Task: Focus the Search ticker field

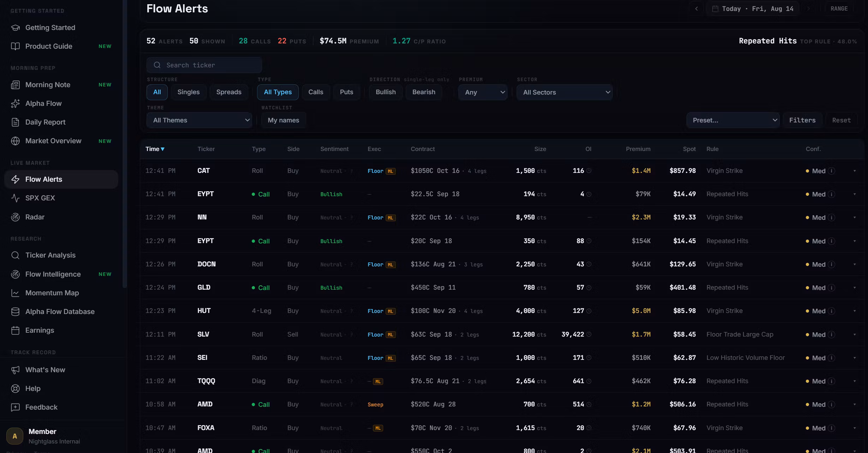Action: (204, 65)
